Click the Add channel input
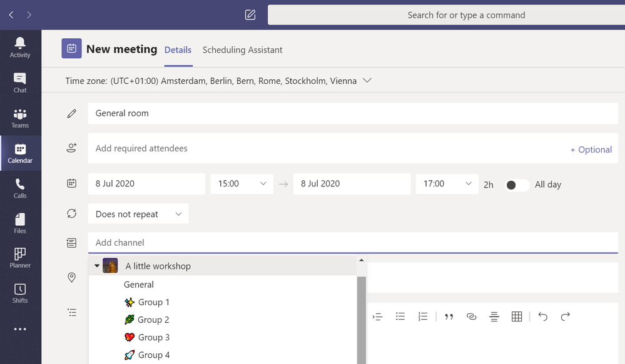This screenshot has height=364, width=625. pos(353,243)
